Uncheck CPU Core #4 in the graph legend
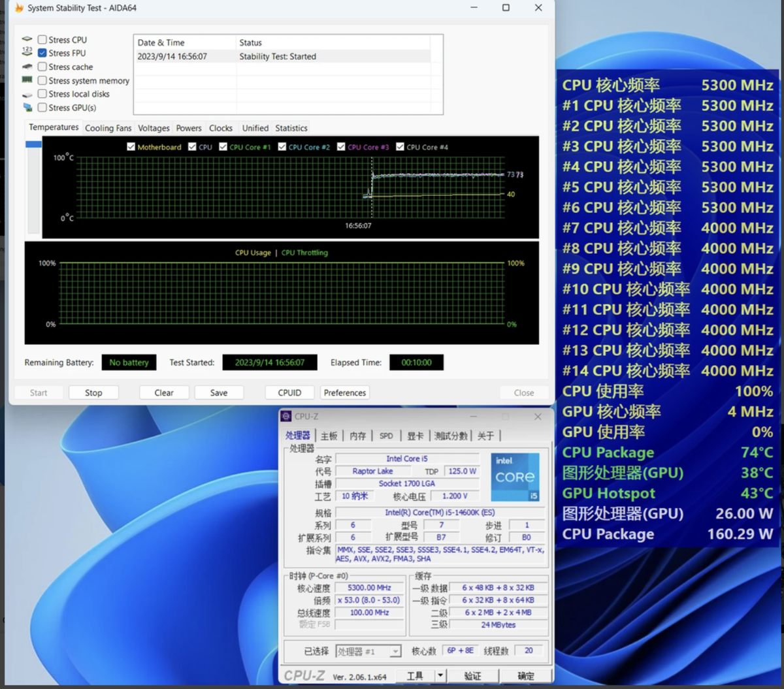This screenshot has width=784, height=689. 400,147
